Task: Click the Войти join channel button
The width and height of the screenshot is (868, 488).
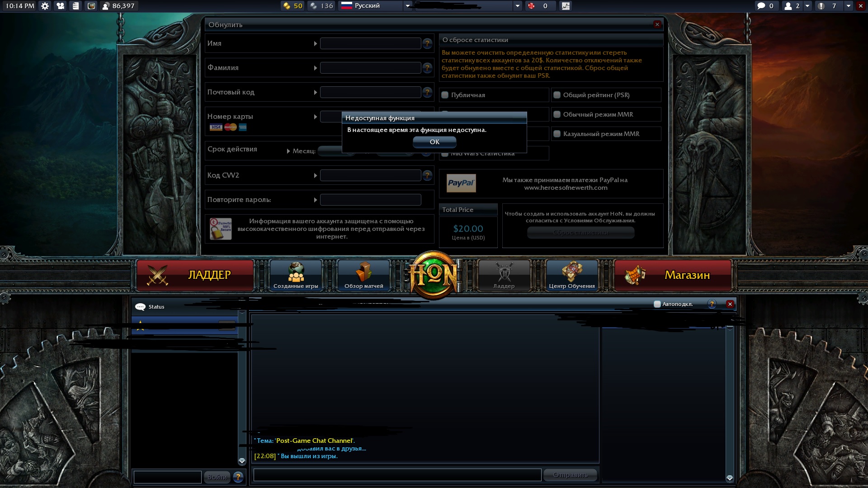Action: [217, 477]
